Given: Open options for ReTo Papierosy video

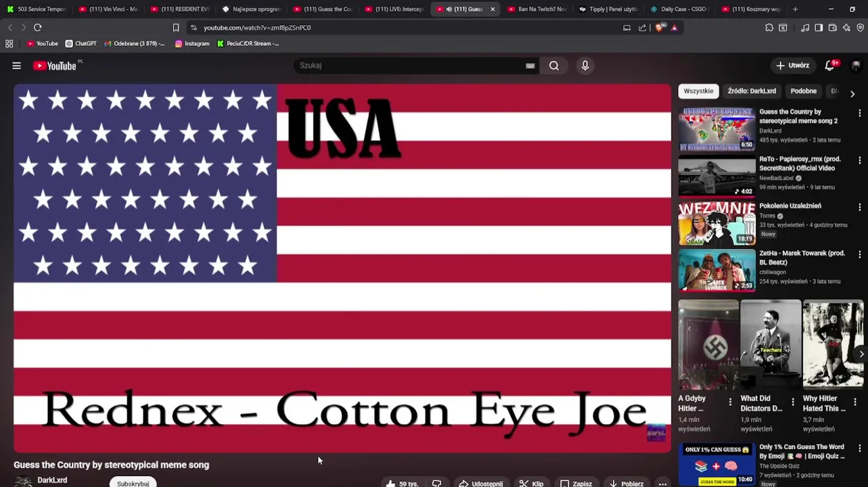Looking at the screenshot, I should click(859, 161).
